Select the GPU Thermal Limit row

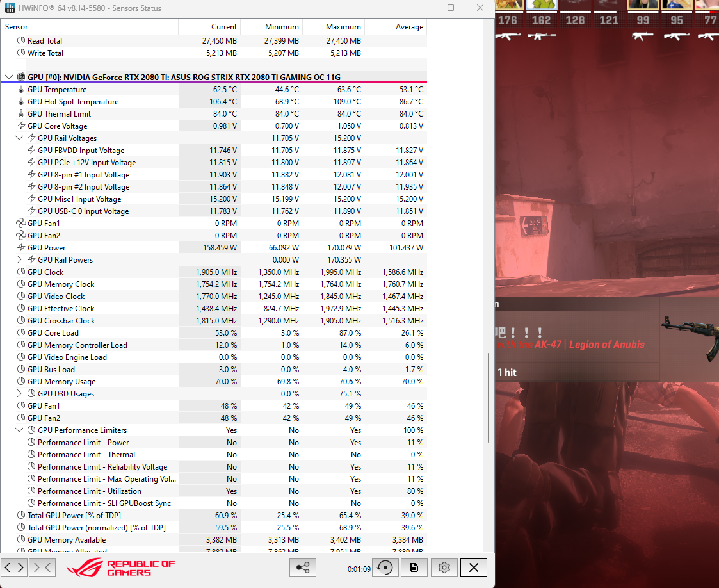214,114
